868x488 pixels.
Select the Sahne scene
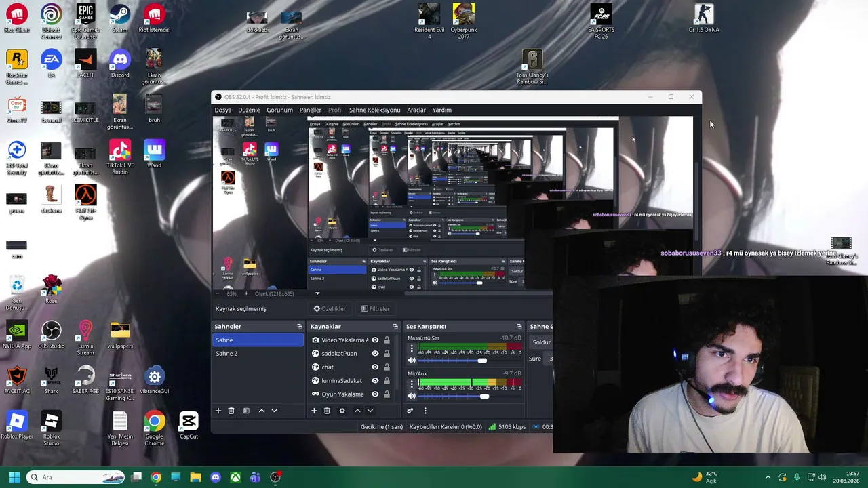[x=258, y=340]
